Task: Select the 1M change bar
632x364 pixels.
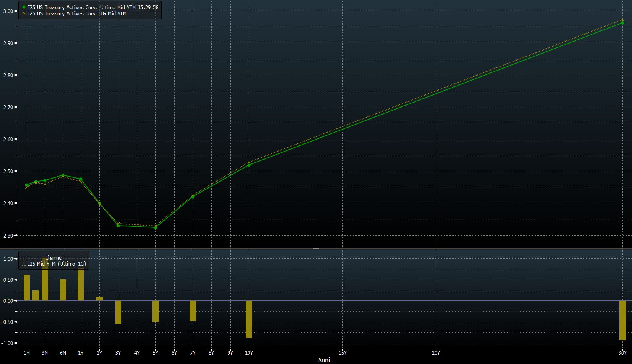Action: click(x=27, y=288)
